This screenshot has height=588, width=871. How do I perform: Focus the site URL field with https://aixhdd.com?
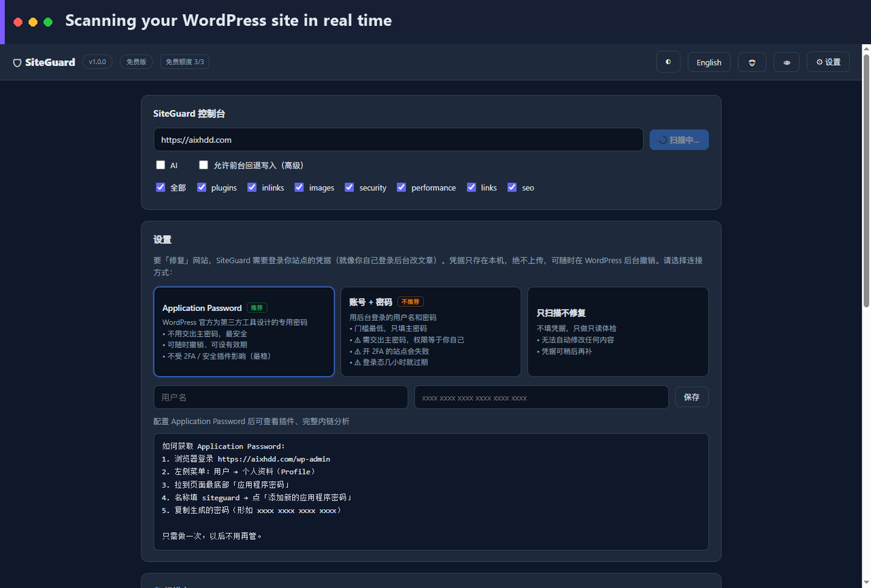pos(398,140)
